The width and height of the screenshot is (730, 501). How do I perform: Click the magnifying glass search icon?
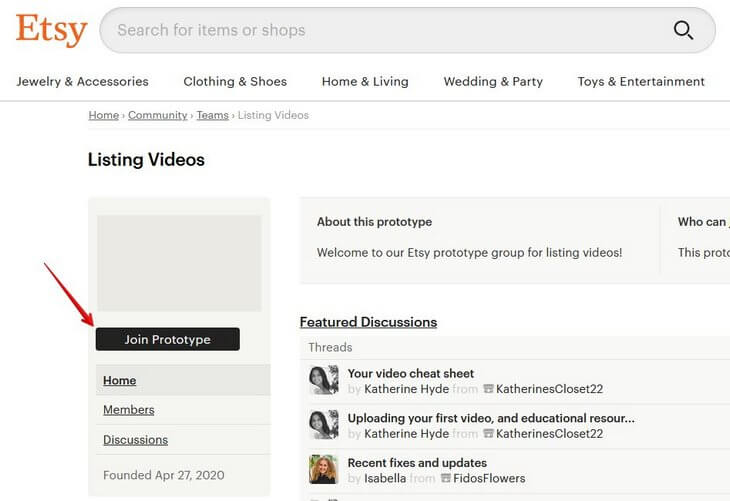coord(683,30)
